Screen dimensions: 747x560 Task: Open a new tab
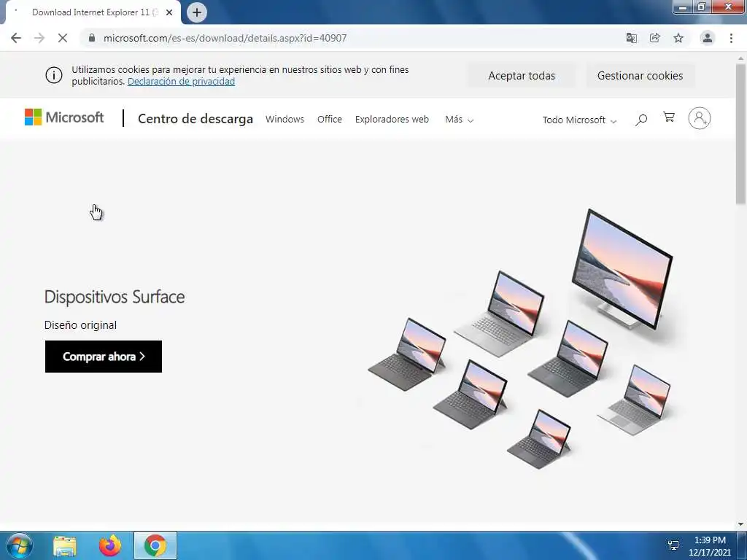click(x=197, y=12)
